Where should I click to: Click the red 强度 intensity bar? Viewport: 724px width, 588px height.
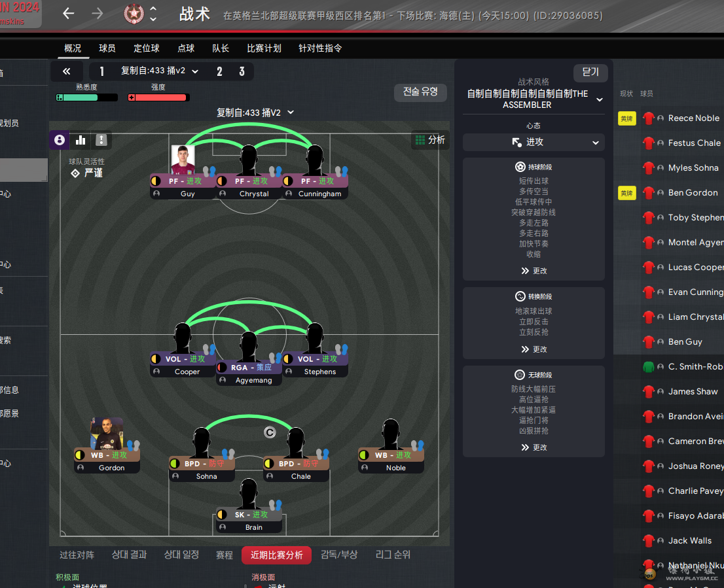[x=158, y=97]
